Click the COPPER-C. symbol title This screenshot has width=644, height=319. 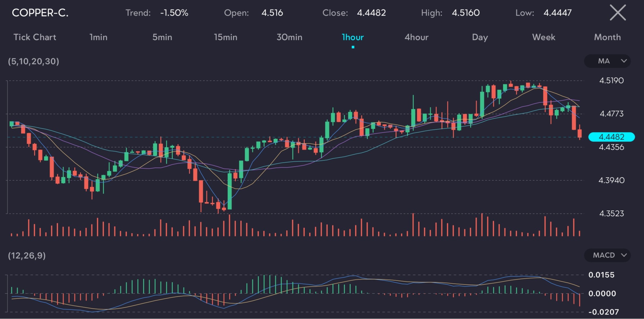tap(40, 13)
